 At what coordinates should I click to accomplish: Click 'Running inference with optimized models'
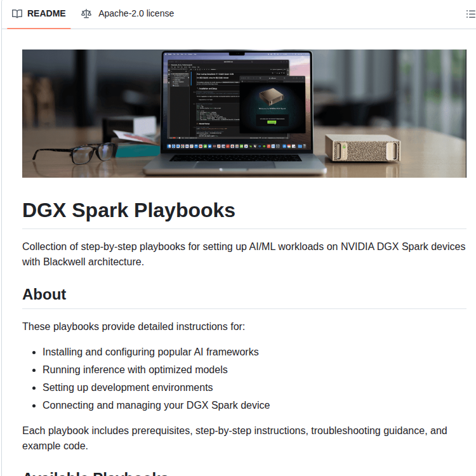(135, 370)
